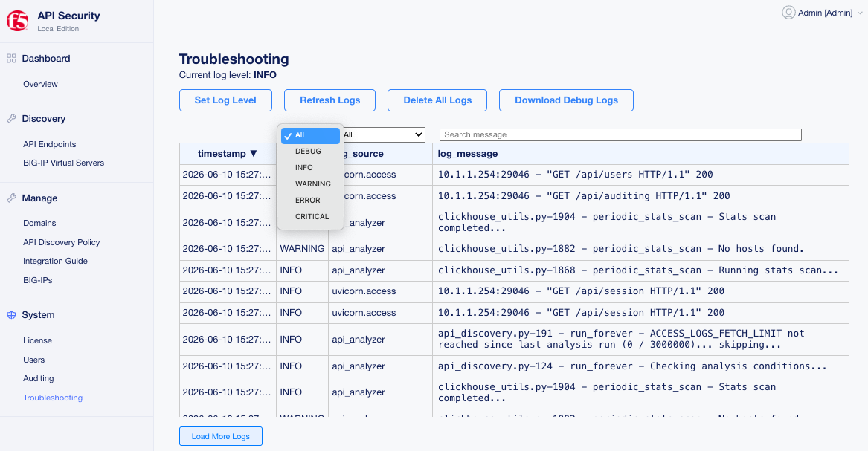Open BIG-IP Virtual Servers page
This screenshot has height=451, width=868.
click(64, 163)
